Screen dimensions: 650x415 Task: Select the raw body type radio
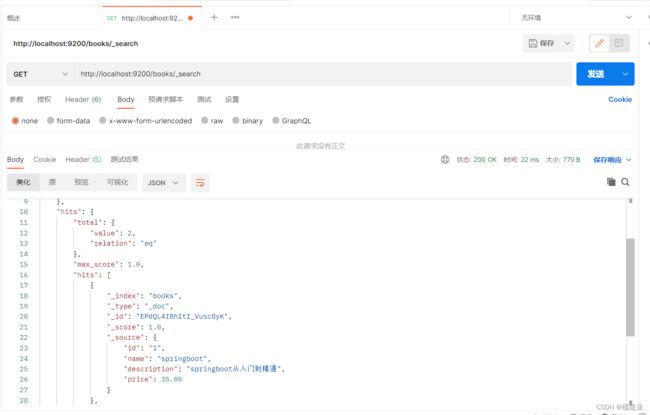(x=204, y=120)
